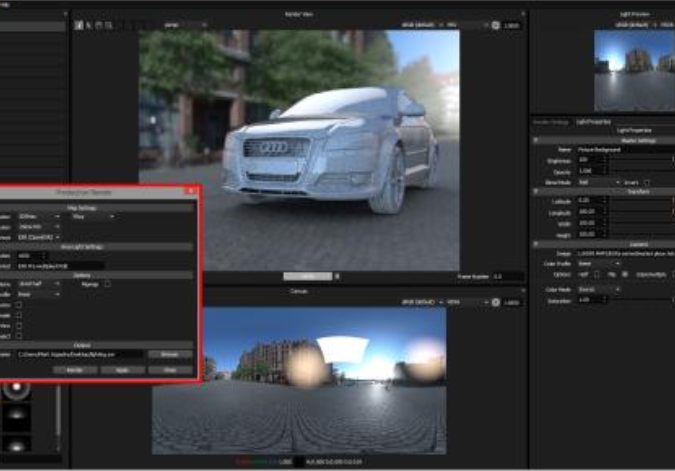Close the Render View panel using its corner icon

pos(523,14)
